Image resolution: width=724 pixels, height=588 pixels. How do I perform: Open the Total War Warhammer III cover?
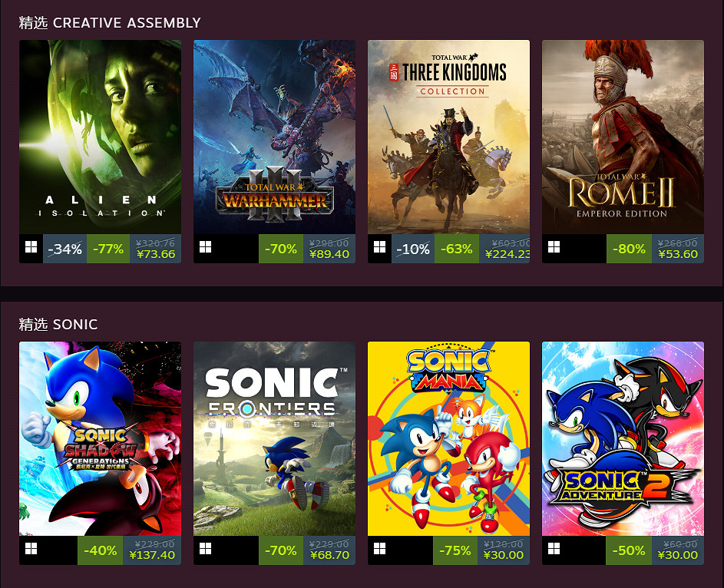[274, 137]
